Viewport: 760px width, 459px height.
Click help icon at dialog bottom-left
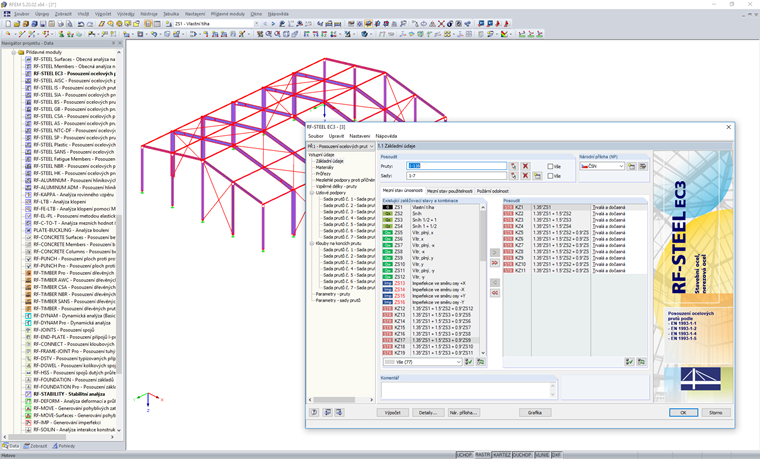(x=314, y=412)
